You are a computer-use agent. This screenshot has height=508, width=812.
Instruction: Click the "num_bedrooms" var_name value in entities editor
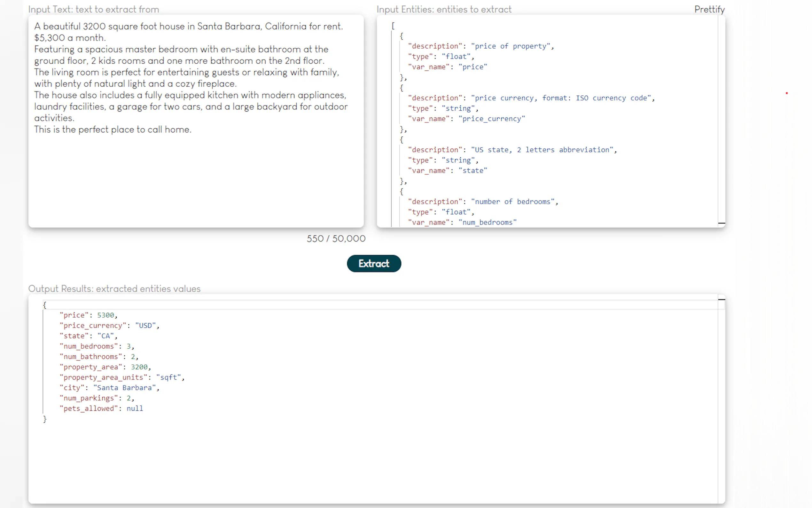point(488,222)
